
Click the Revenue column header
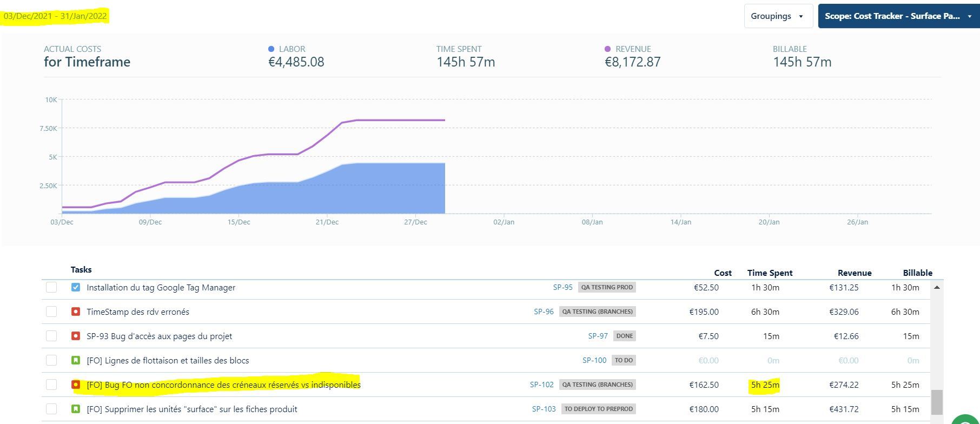coord(854,273)
